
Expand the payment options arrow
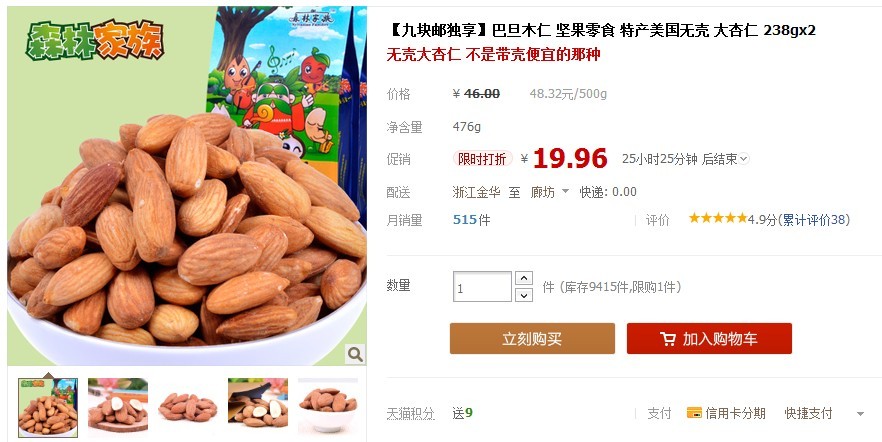(x=860, y=414)
